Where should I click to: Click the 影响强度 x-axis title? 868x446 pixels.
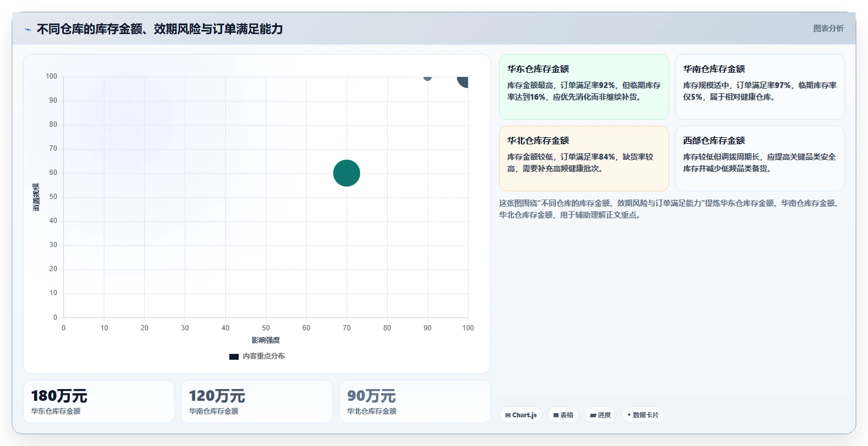pos(266,340)
